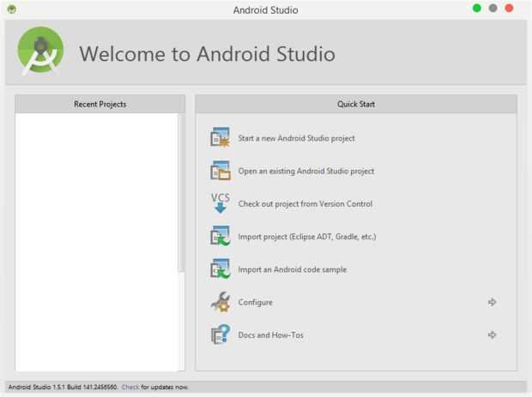
Task: Click the empty Recent Projects list
Action: point(97,242)
